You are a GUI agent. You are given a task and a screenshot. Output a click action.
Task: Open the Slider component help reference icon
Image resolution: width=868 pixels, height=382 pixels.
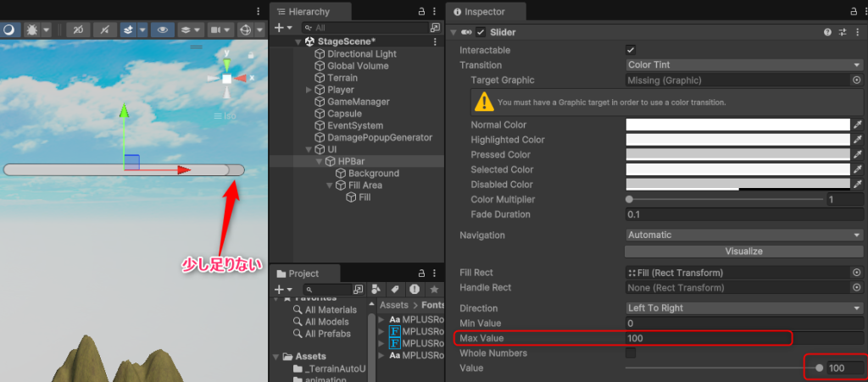[x=827, y=32]
